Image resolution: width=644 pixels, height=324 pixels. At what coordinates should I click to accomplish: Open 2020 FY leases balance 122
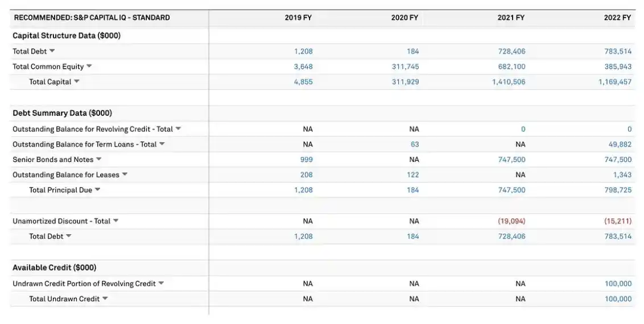(413, 175)
